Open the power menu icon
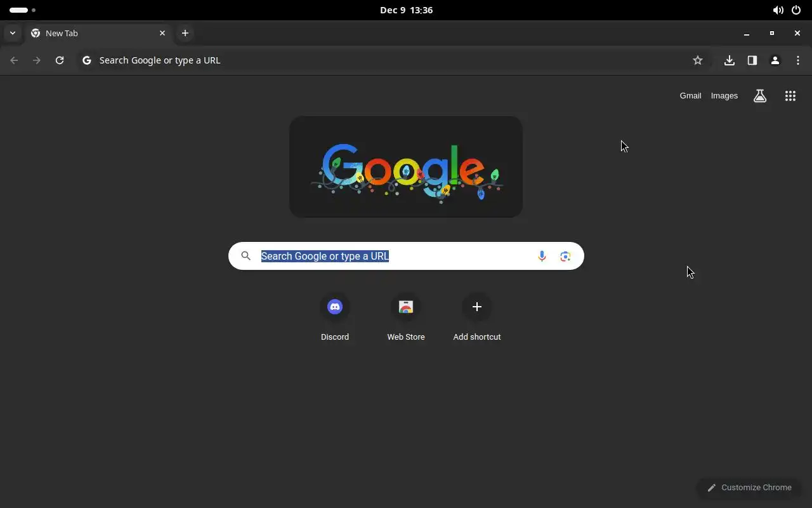 796,10
